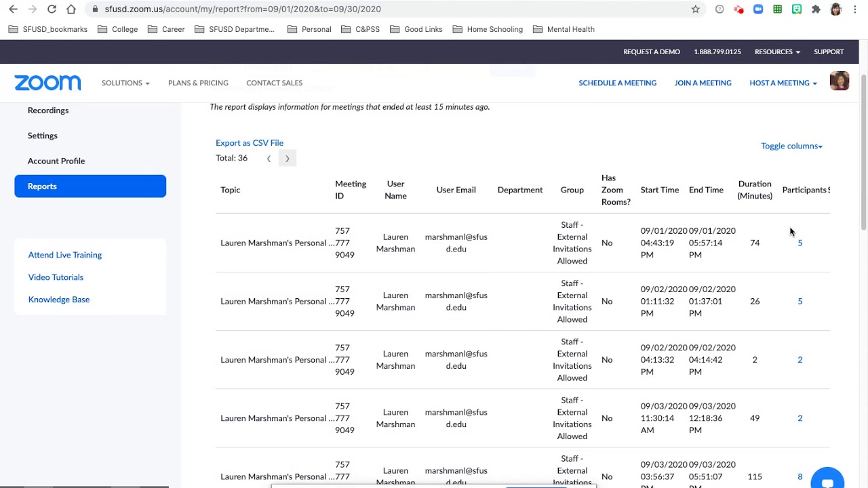Screen dimensions: 868x488
Task: Click the Zoom account profile picture
Action: [x=839, y=81]
